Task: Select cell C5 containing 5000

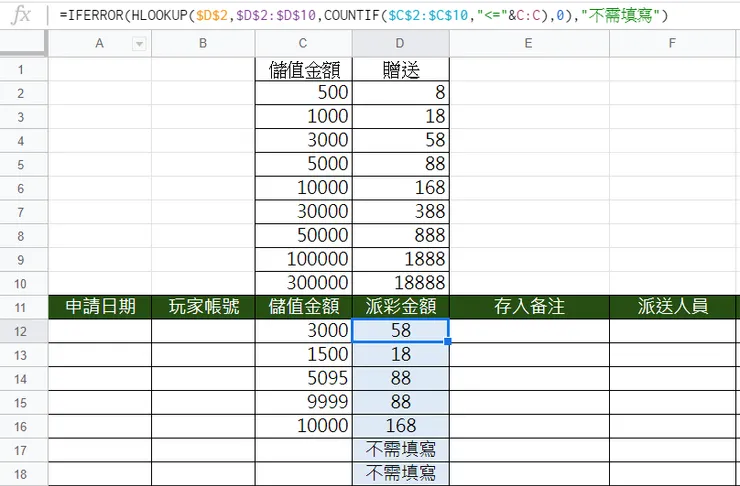Action: click(x=303, y=164)
